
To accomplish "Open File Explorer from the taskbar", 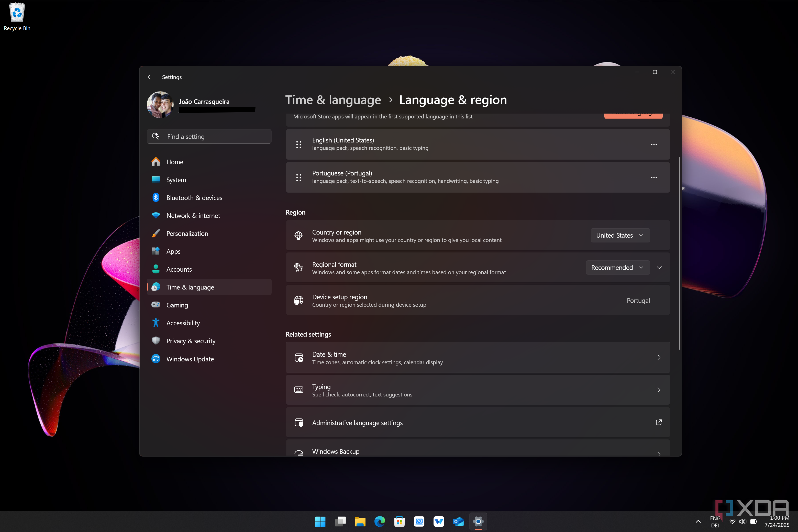I will coord(360,522).
